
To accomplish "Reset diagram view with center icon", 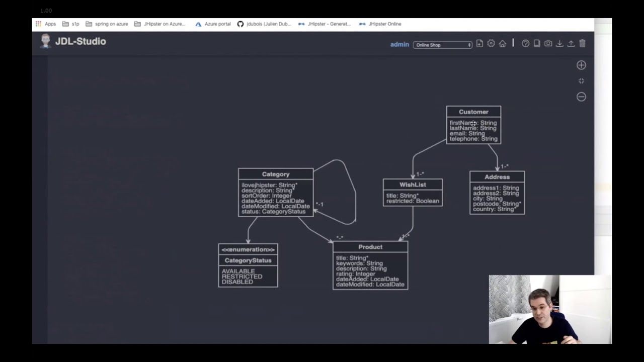I will click(x=581, y=81).
